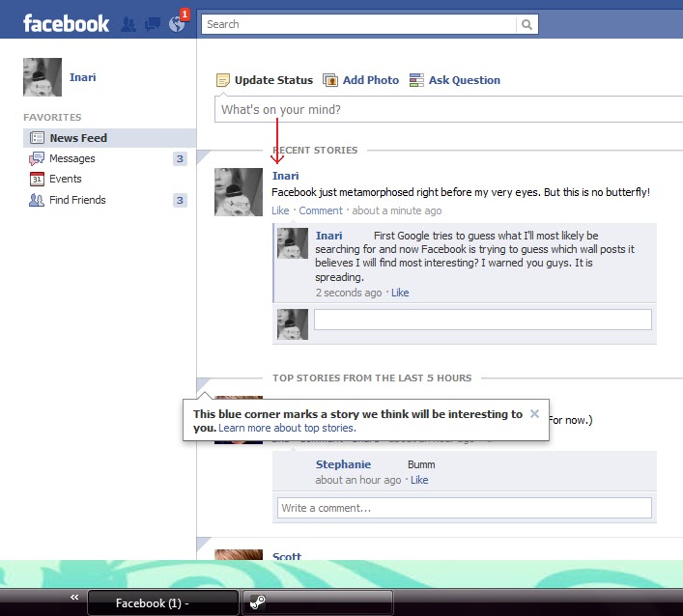Click Recent Stories header
The width and height of the screenshot is (683, 616).
coord(315,151)
